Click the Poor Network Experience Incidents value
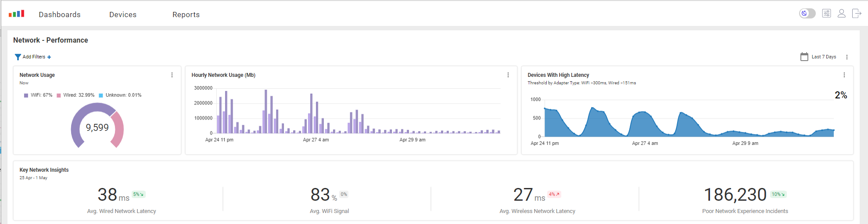868x224 pixels. click(735, 195)
